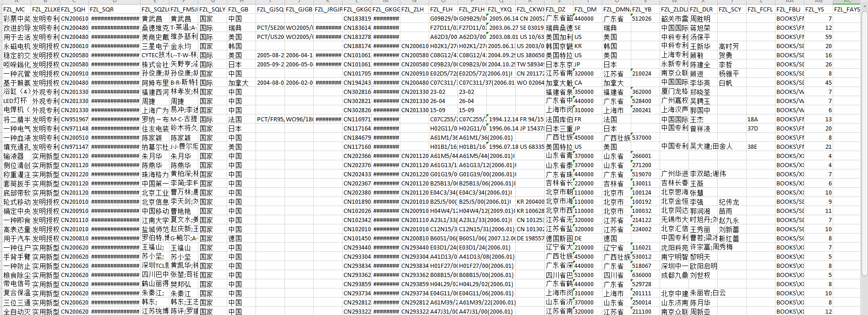
Task: Click the FZL_YB header cell
Action: pos(645,9)
